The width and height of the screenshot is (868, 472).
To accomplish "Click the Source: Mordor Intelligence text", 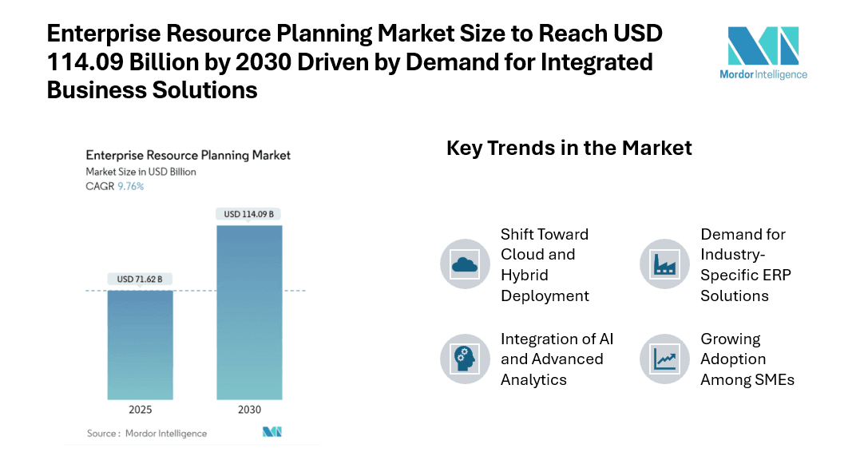I will point(147,433).
